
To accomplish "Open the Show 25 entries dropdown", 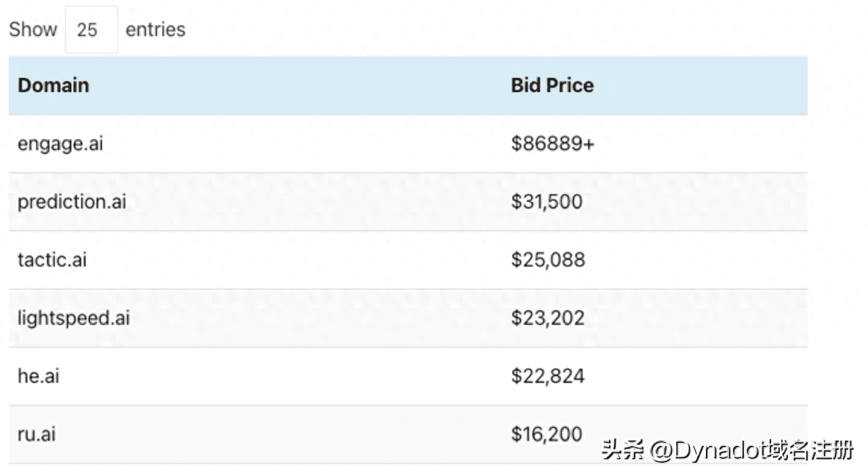I will pyautogui.click(x=91, y=30).
